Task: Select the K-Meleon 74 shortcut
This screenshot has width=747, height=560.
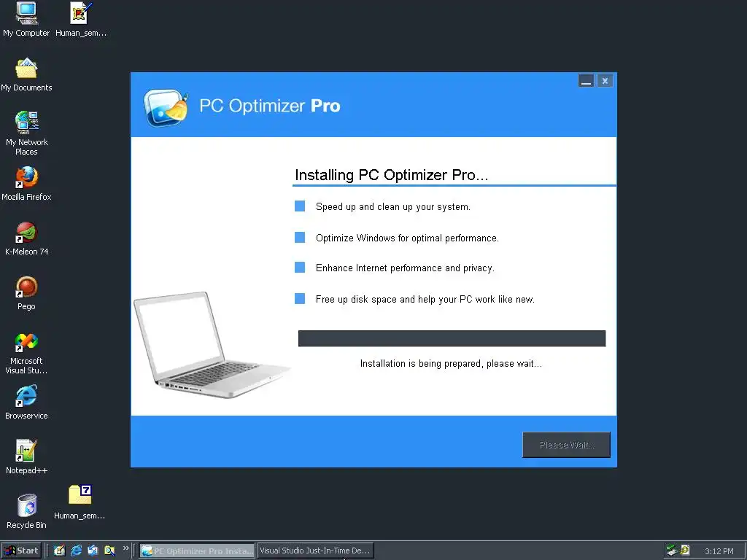Action: pos(26,238)
